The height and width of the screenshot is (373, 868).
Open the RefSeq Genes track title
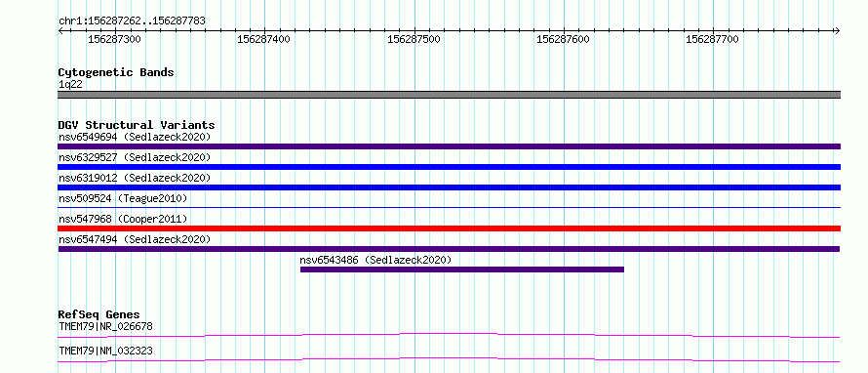point(99,314)
